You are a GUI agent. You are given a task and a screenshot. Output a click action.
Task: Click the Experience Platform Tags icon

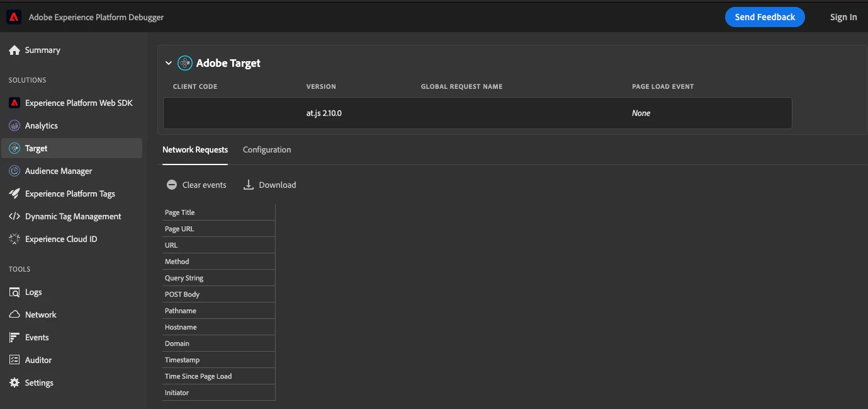[14, 194]
